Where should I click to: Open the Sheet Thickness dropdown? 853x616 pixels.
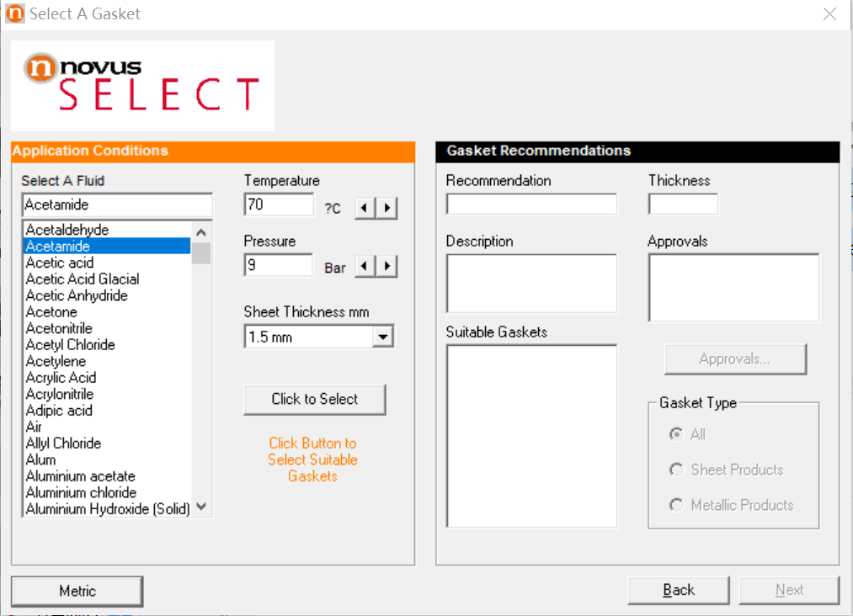point(382,337)
